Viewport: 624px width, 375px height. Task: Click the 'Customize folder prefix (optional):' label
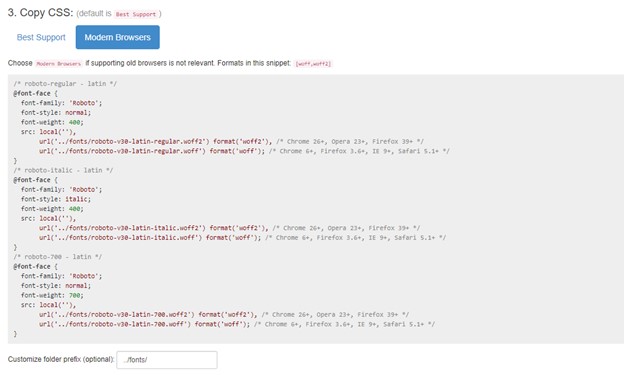coord(61,359)
